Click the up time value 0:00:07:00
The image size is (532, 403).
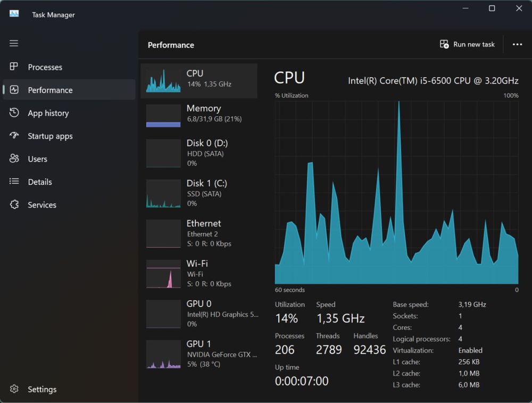302,381
